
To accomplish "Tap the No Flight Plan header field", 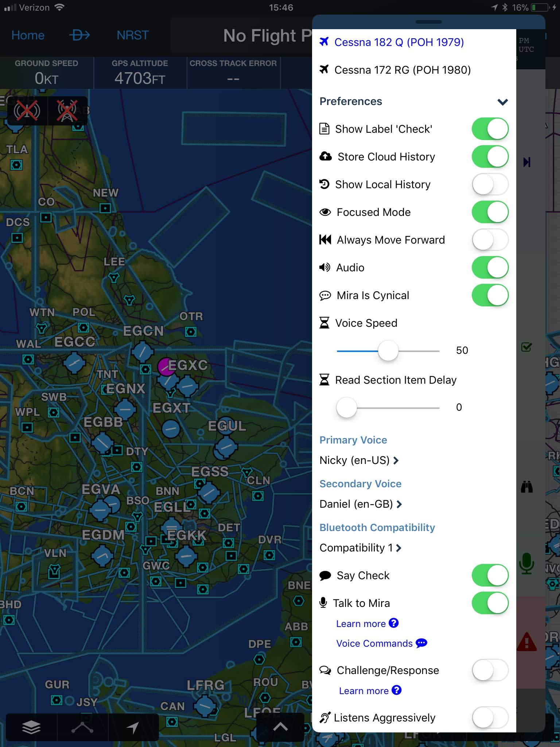I will [x=242, y=35].
